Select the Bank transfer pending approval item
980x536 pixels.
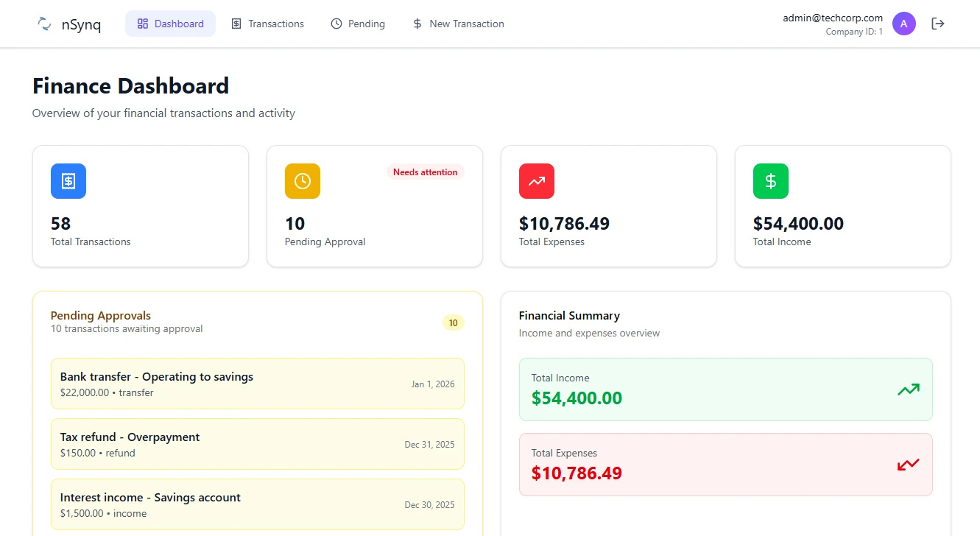click(x=257, y=383)
